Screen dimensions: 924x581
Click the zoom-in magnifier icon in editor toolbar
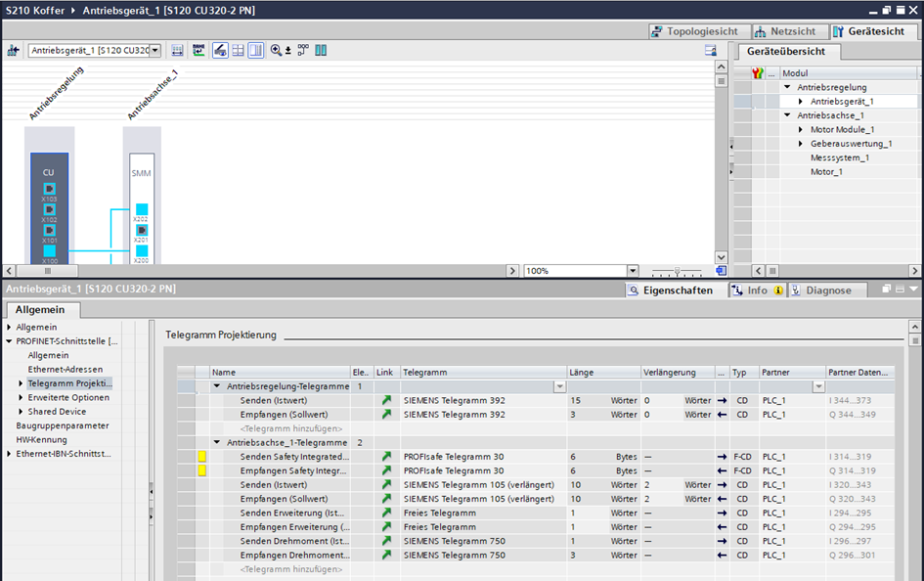pos(277,50)
